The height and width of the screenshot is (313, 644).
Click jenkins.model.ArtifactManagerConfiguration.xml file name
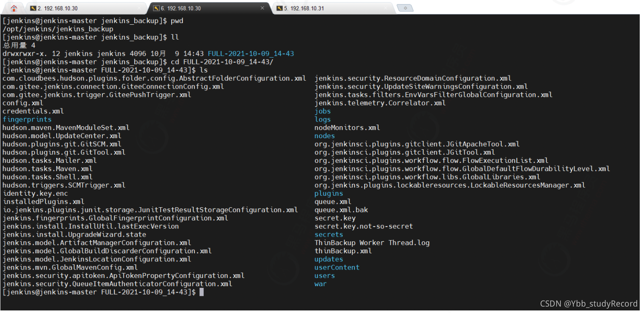tap(97, 243)
